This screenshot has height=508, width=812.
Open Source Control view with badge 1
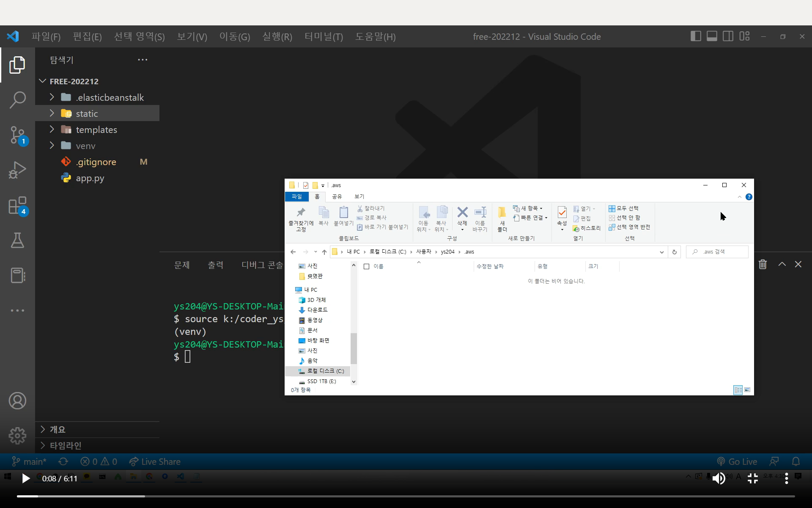pyautogui.click(x=17, y=135)
